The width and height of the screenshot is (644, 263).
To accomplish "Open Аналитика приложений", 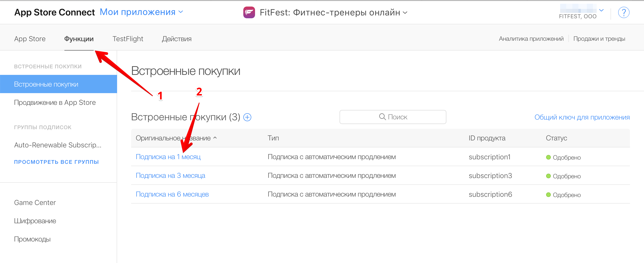I will point(531,38).
